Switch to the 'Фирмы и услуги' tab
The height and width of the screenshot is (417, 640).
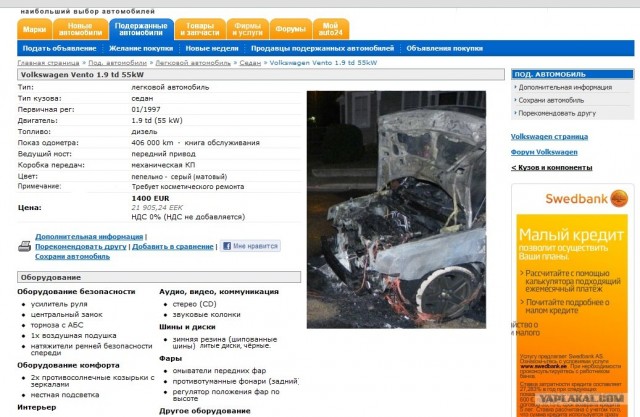click(x=247, y=29)
